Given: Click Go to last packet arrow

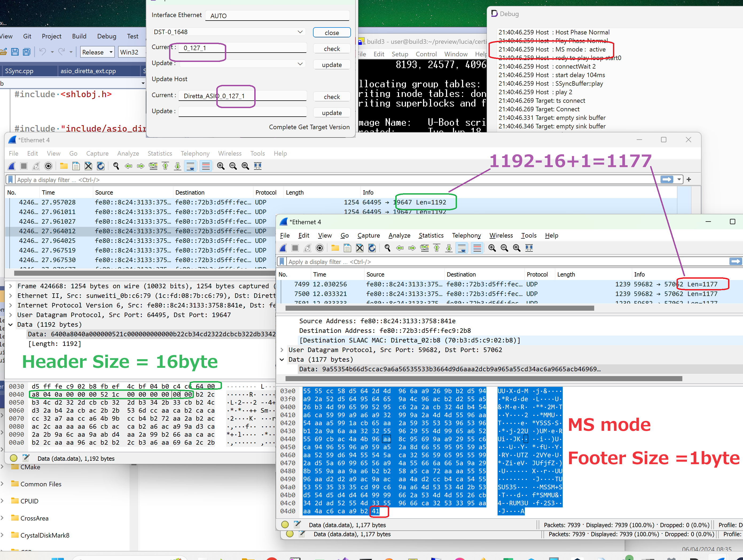Looking at the screenshot, I should 449,248.
